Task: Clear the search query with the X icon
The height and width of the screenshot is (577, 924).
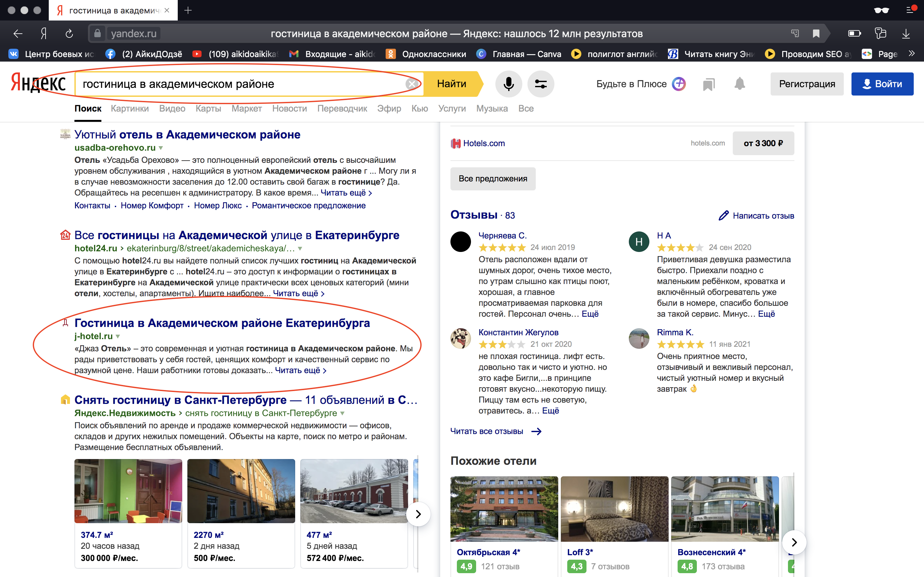Action: (x=411, y=84)
